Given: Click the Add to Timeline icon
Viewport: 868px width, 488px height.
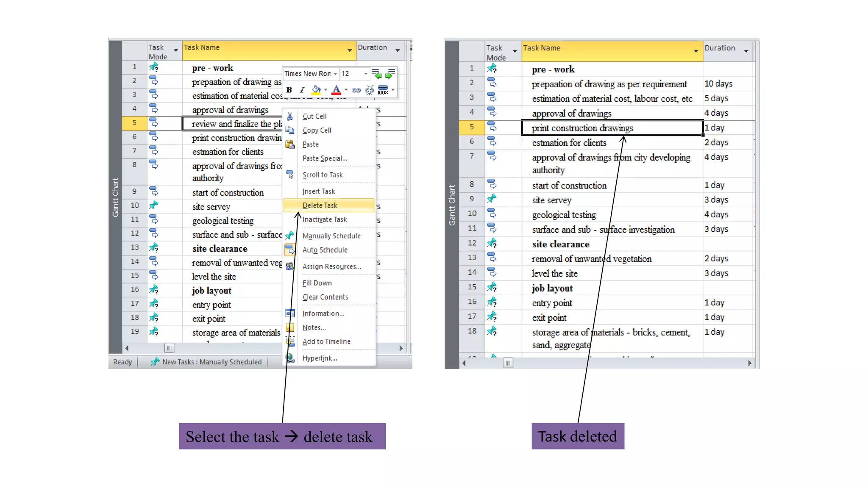Looking at the screenshot, I should tap(290, 341).
